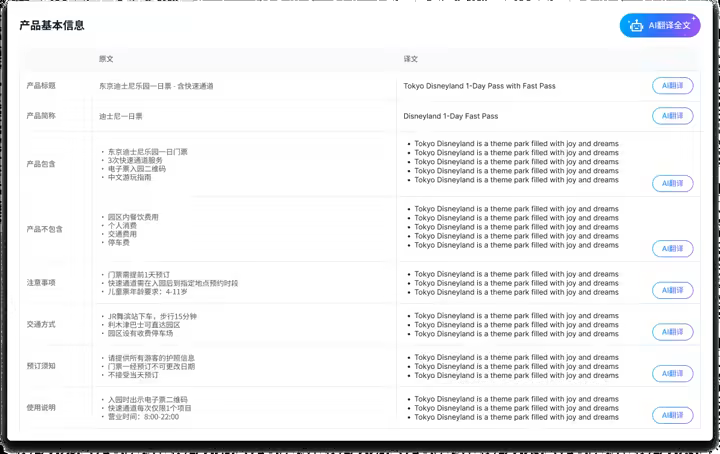
Task: Click AI翻译 button in 产品简称 row
Action: click(x=673, y=116)
